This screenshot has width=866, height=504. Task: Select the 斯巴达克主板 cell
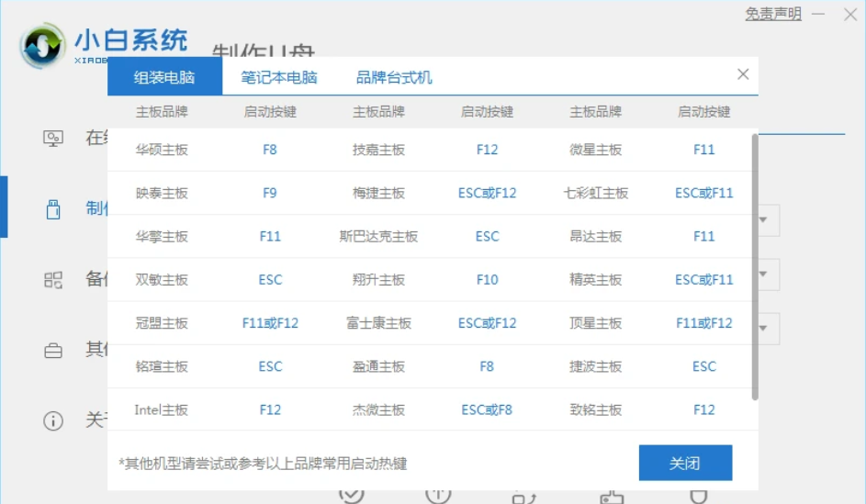379,236
